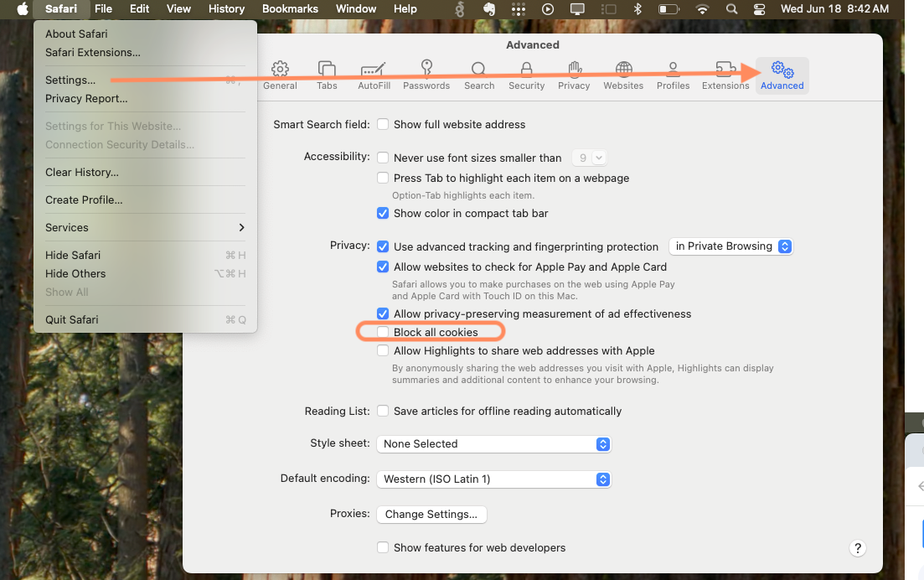Image resolution: width=924 pixels, height=580 pixels.
Task: Open the Help menu
Action: coord(405,9)
